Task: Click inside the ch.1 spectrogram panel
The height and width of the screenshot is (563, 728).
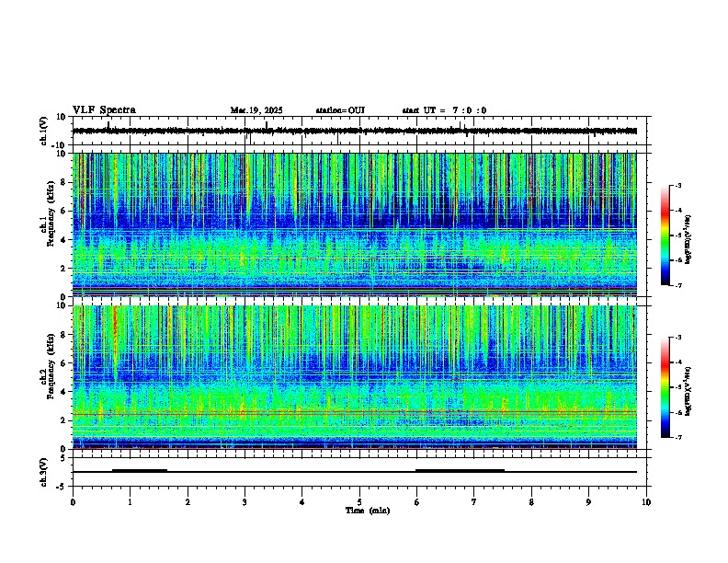Action: tap(355, 224)
